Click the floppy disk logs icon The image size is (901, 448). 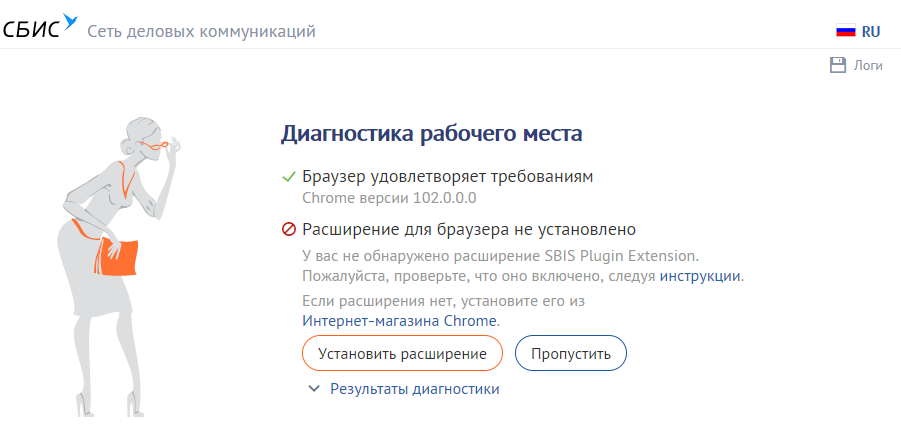tap(838, 65)
